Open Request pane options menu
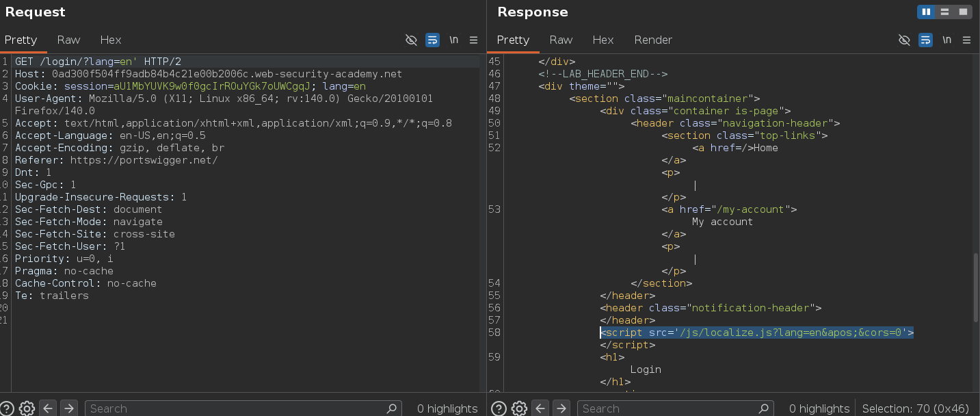 click(473, 40)
